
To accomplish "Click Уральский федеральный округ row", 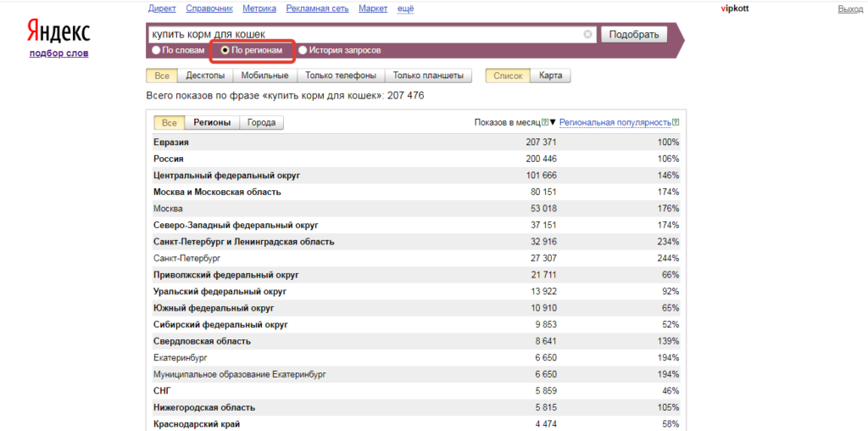I will click(x=416, y=291).
